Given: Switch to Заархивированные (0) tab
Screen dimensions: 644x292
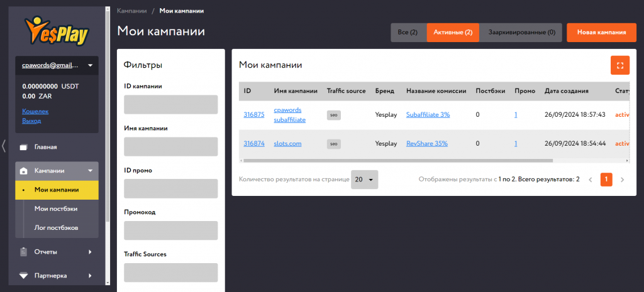Looking at the screenshot, I should (x=521, y=33).
